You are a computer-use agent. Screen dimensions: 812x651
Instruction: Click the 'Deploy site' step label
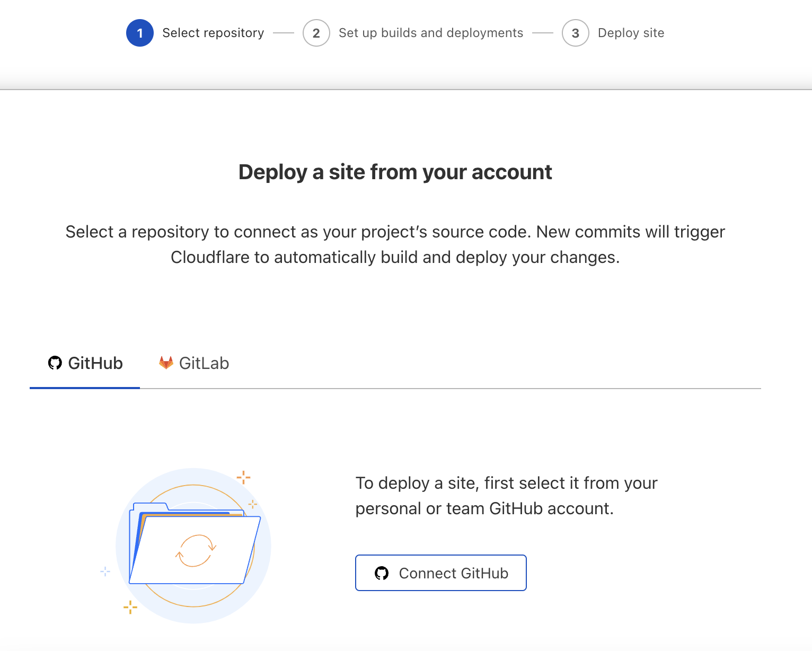pos(631,33)
